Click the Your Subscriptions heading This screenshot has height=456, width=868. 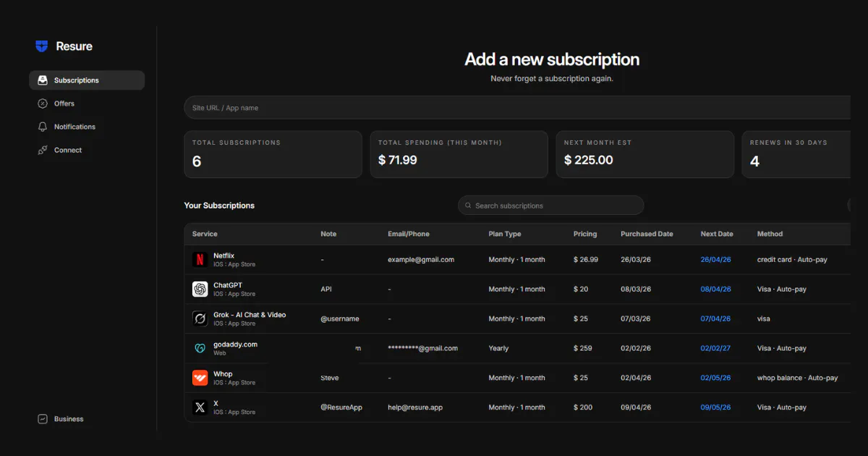(x=219, y=206)
